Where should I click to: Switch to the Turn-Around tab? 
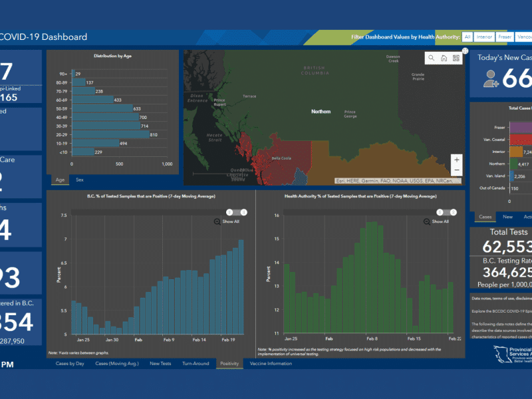point(196,364)
